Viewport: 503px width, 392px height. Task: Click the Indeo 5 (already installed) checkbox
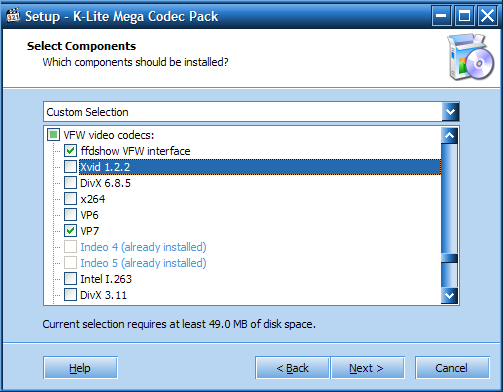70,263
